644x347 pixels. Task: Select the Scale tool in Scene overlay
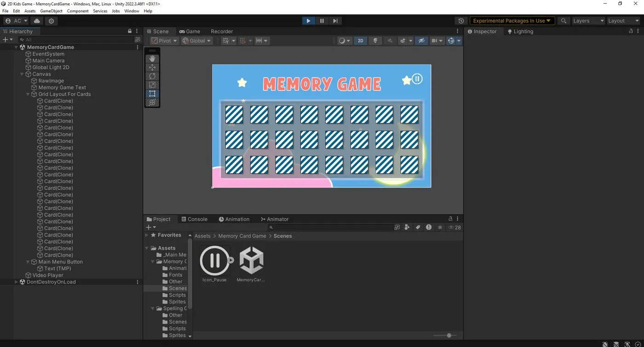pyautogui.click(x=152, y=85)
